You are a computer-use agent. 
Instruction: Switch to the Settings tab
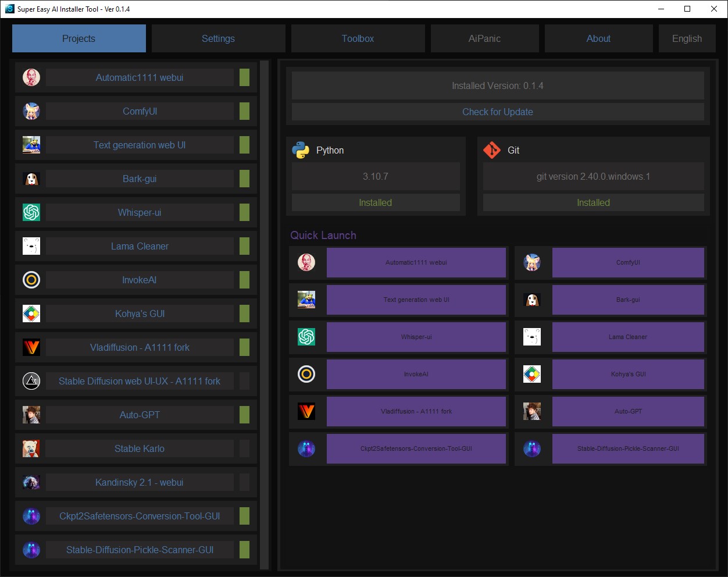click(x=218, y=38)
